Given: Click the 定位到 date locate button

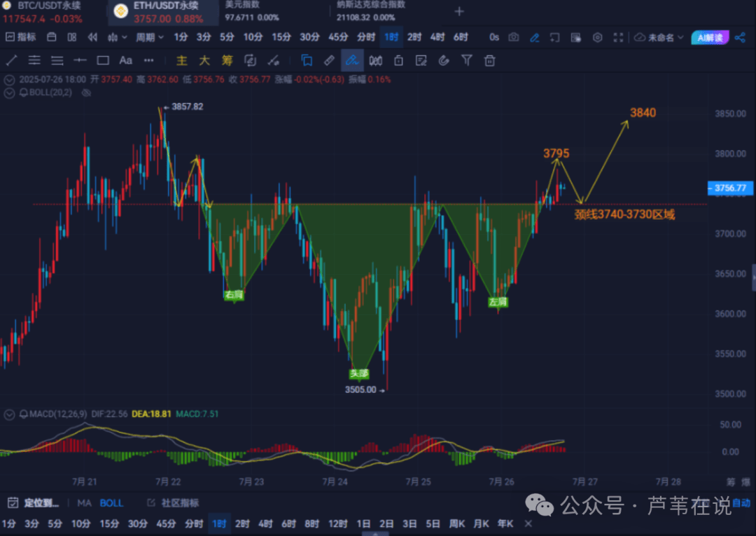Looking at the screenshot, I should 34,503.
